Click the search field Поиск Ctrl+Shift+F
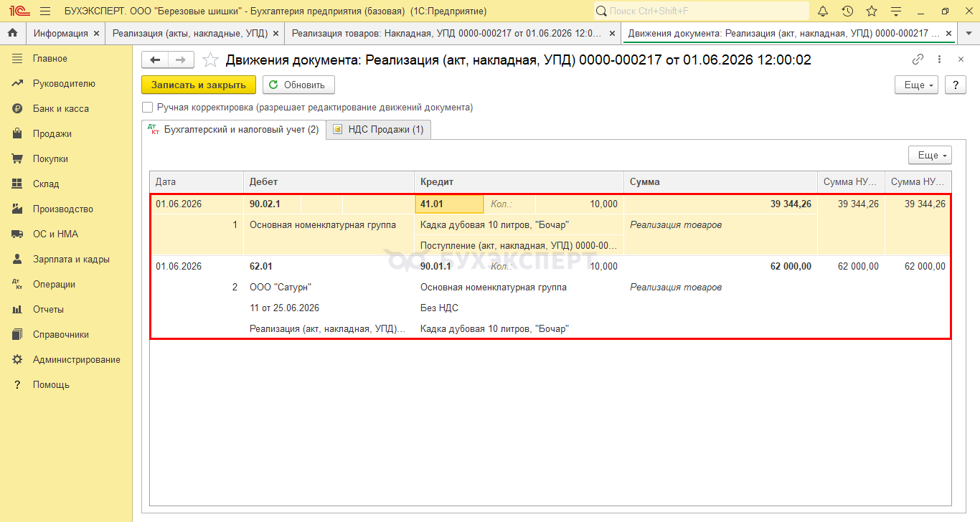980x522 pixels. pos(701,11)
